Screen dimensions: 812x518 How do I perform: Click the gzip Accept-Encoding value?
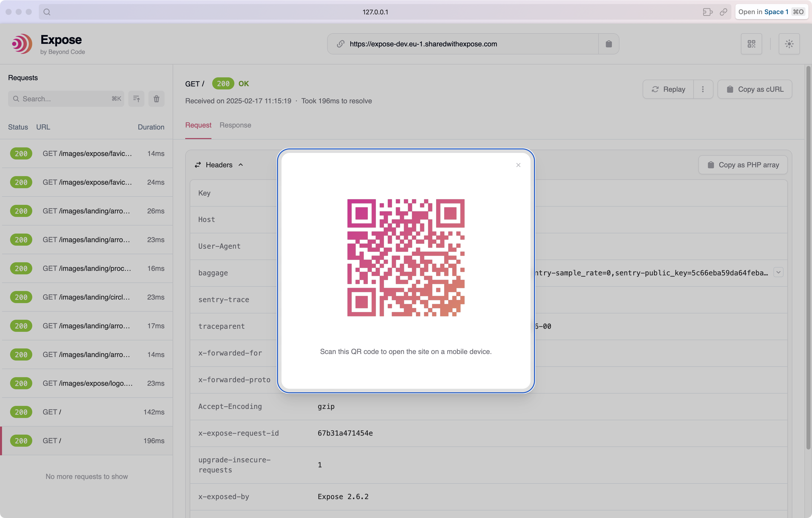[x=326, y=406]
